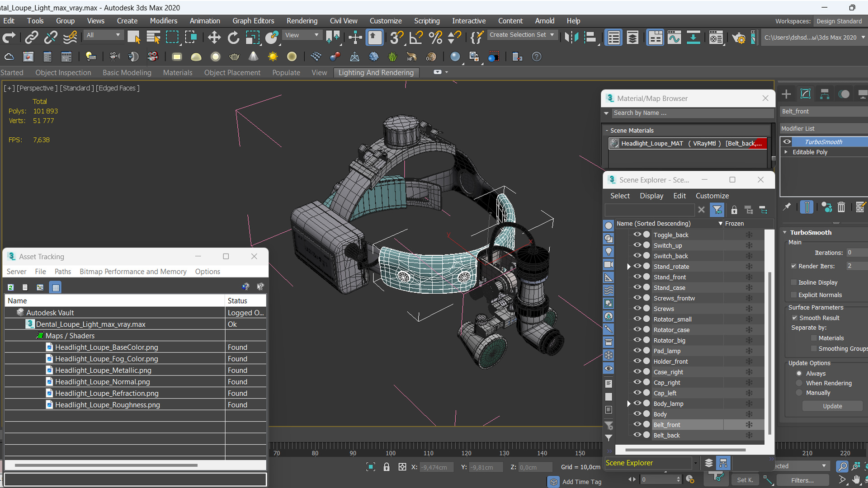Click the Iterations value field
This screenshot has width=868, height=488.
tap(857, 253)
